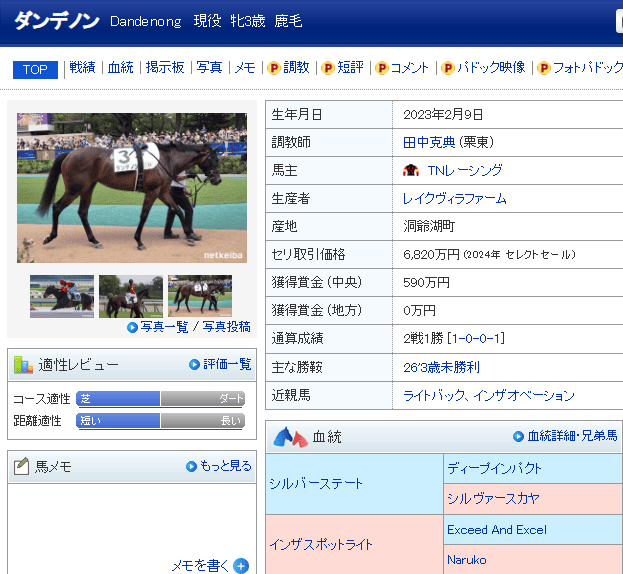Click the plus icon beside メモを書く
Image resolution: width=623 pixels, height=574 pixels.
pyautogui.click(x=241, y=566)
